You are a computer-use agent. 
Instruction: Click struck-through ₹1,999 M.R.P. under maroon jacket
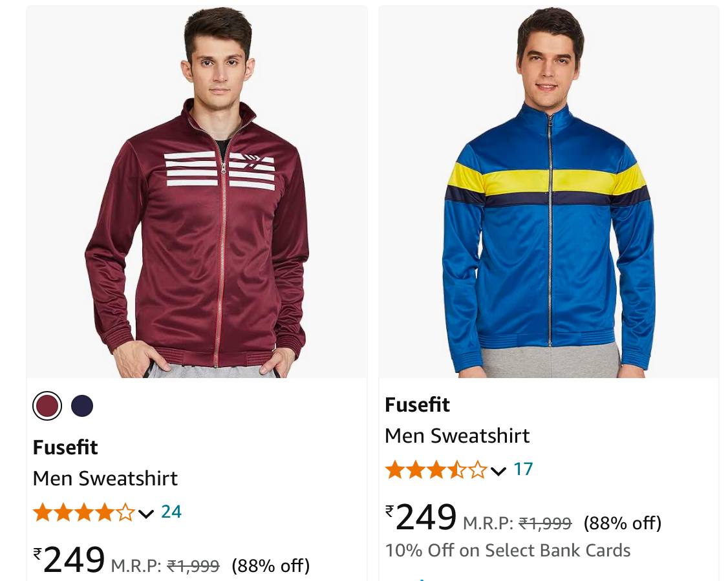[193, 566]
